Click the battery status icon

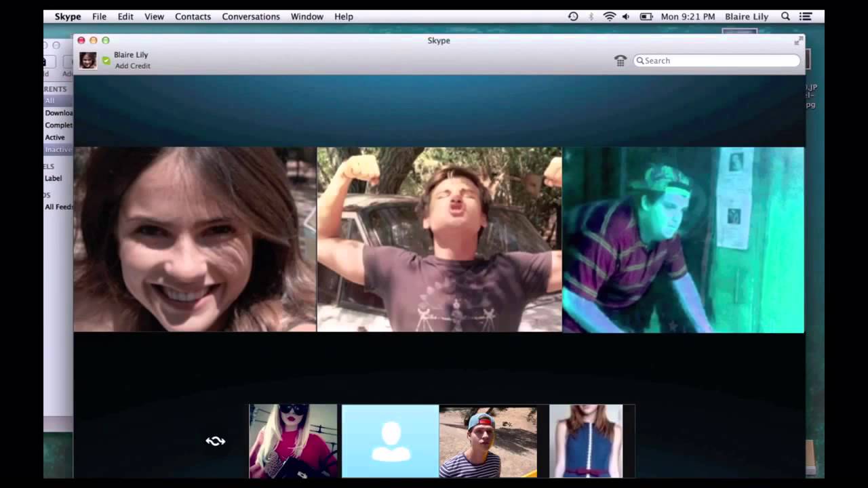pyautogui.click(x=646, y=16)
